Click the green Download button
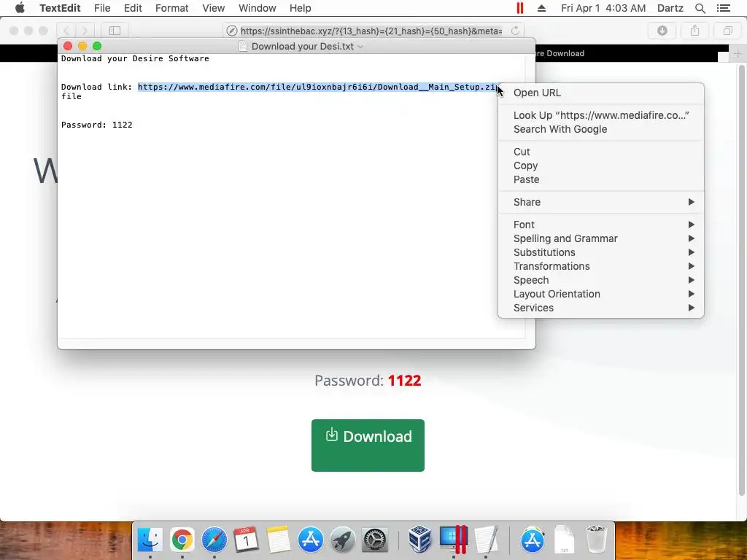Screen dimensions: 747x560 (x=368, y=446)
